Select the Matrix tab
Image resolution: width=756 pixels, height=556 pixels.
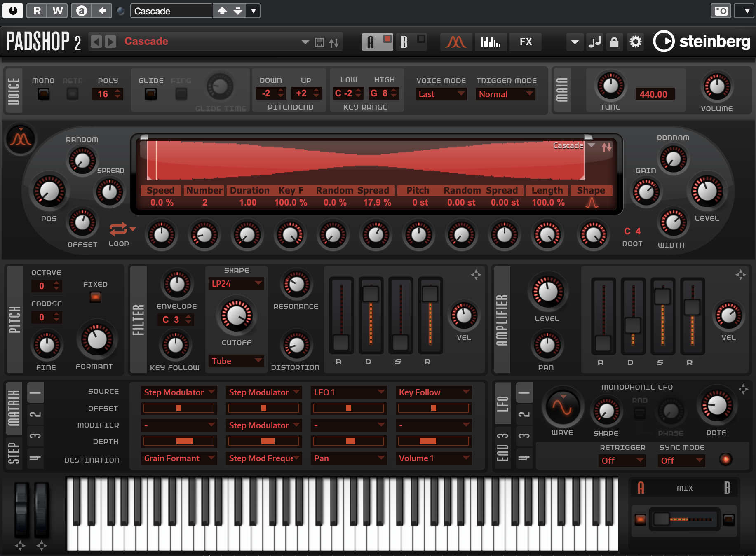14,408
